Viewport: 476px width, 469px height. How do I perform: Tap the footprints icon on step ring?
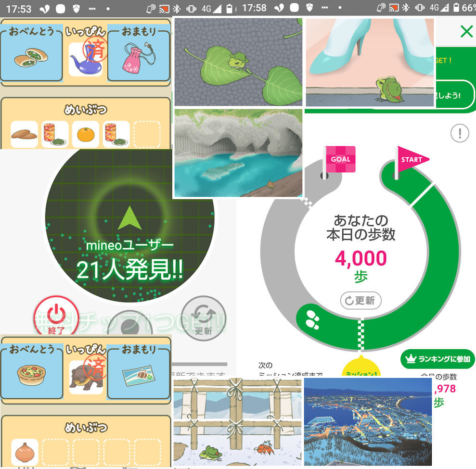pos(312,320)
